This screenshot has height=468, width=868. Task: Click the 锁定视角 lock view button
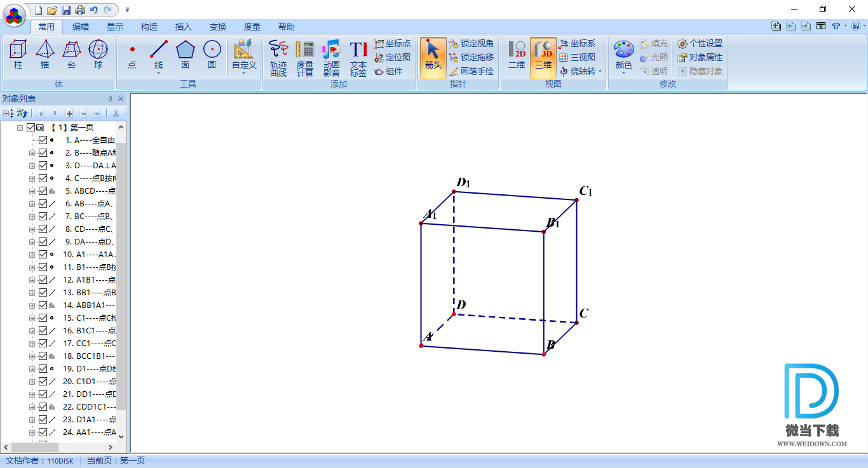coord(471,44)
